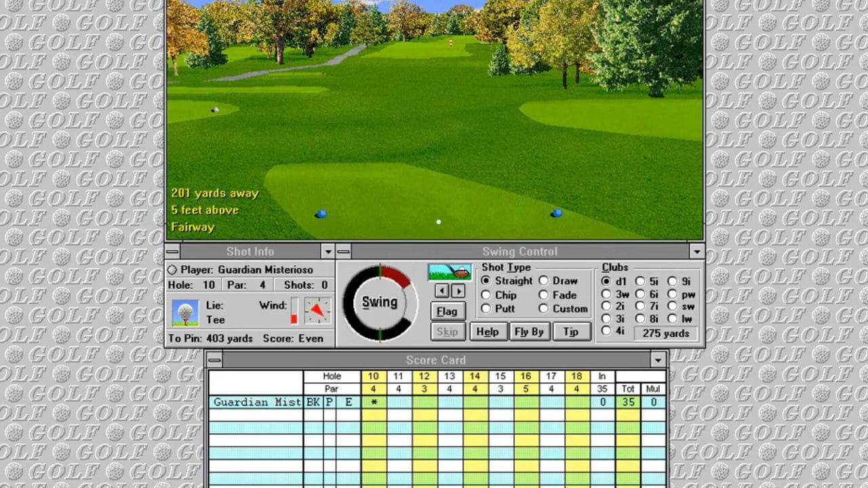Click the Tip button

point(571,331)
